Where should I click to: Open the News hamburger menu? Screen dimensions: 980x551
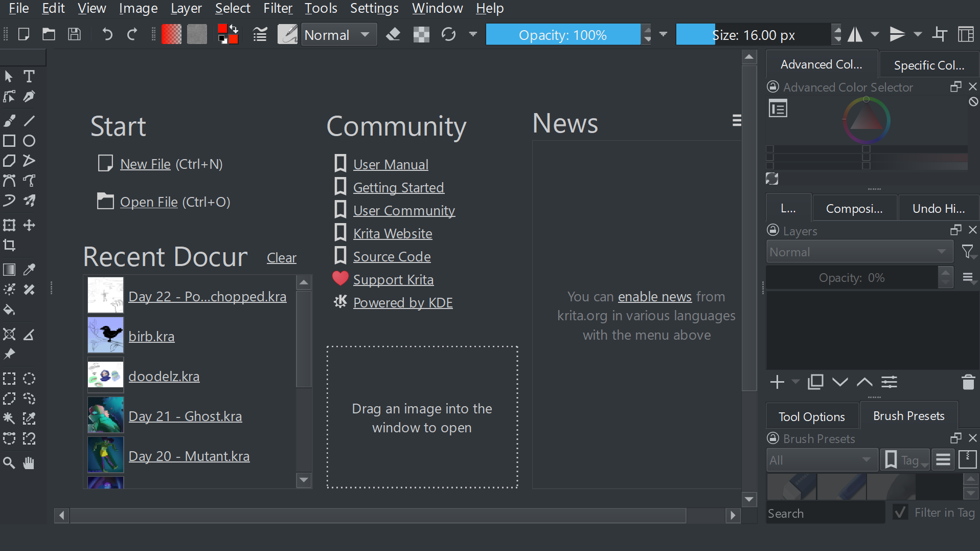click(x=736, y=120)
